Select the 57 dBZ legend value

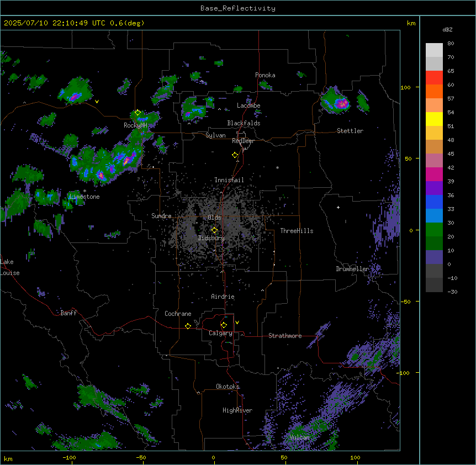[x=451, y=99]
